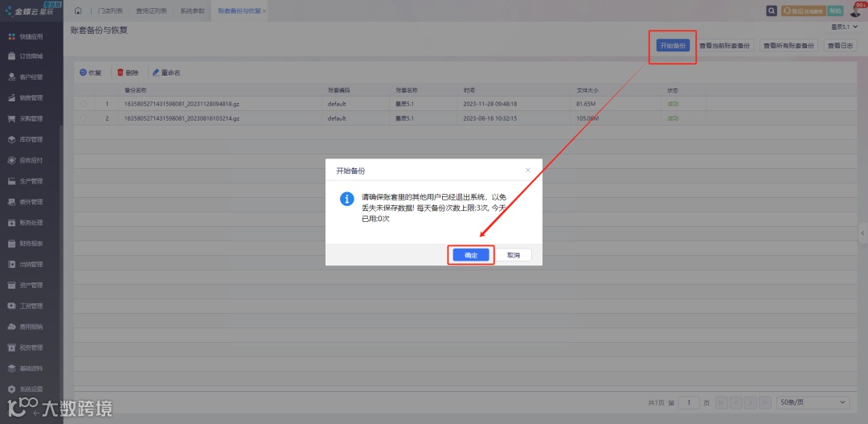Click the page number input field
This screenshot has height=424, width=868.
690,402
